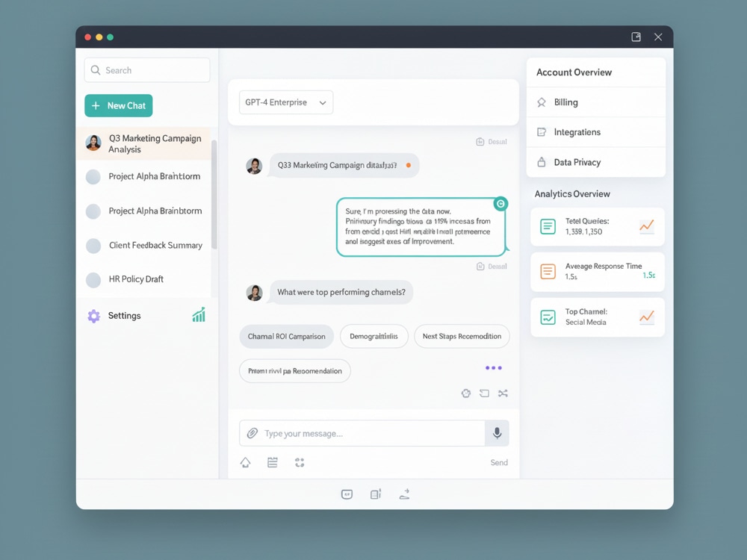Click the bottom bar panel layout icon
Viewport: 747px width, 560px height.
coord(376,494)
